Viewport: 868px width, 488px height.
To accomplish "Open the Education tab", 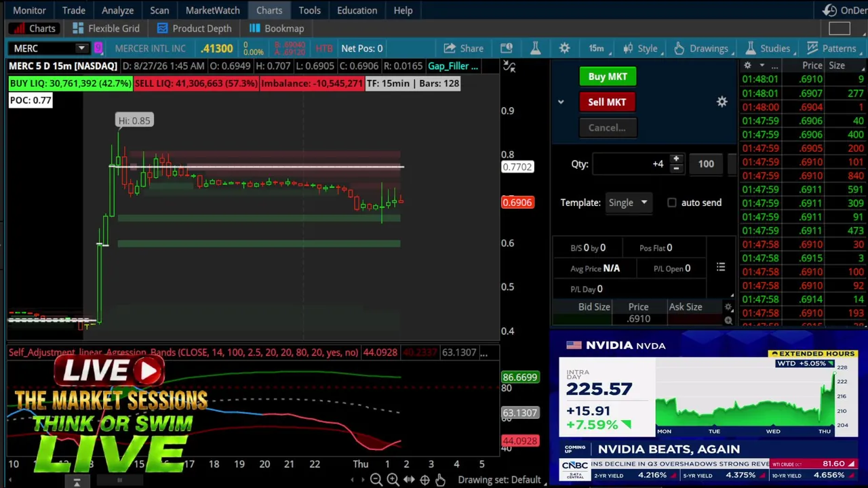I will [x=357, y=10].
